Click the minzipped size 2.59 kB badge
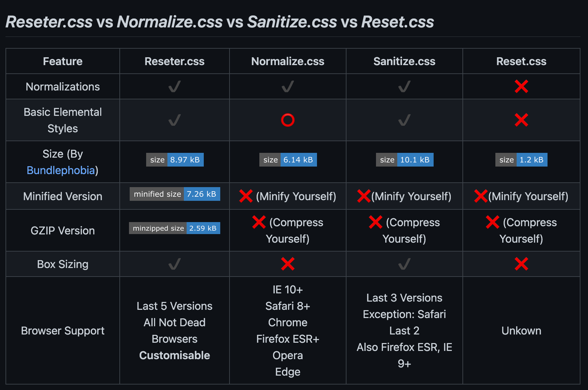The width and height of the screenshot is (588, 390). 174,228
